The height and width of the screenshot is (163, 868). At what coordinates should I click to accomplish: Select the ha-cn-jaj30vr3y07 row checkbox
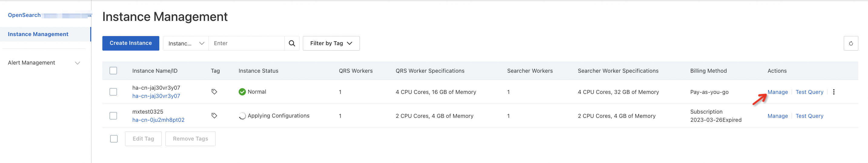tap(113, 92)
